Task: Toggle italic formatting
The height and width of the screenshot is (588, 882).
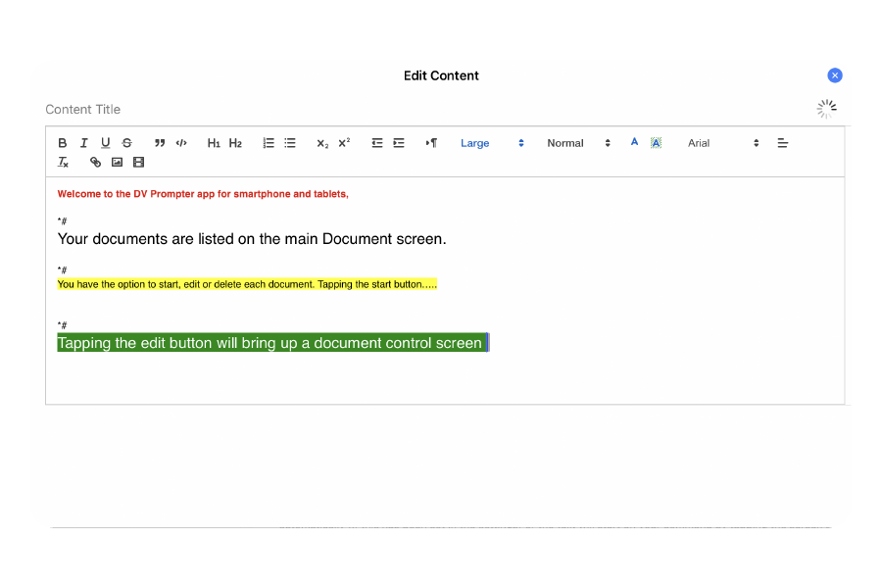Action: tap(84, 143)
